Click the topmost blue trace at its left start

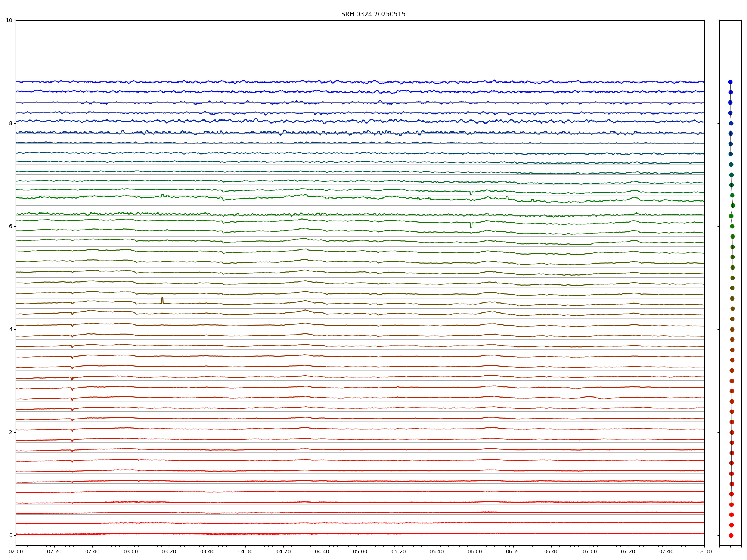(x=17, y=81)
